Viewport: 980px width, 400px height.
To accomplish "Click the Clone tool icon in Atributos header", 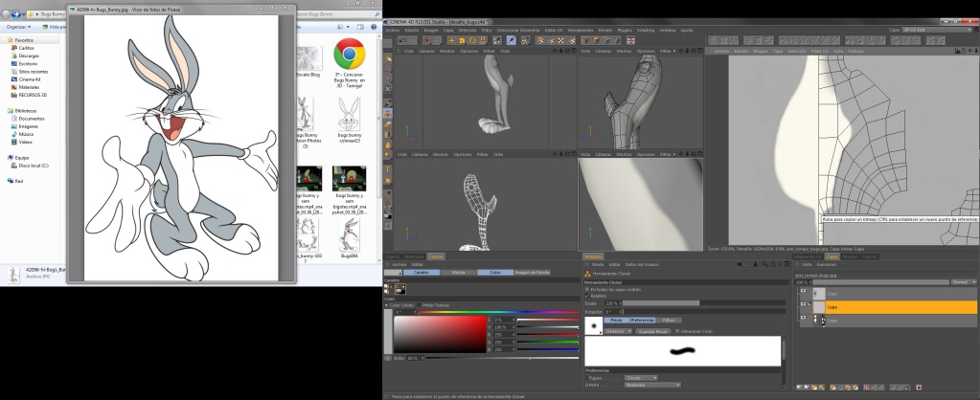I will click(x=587, y=274).
